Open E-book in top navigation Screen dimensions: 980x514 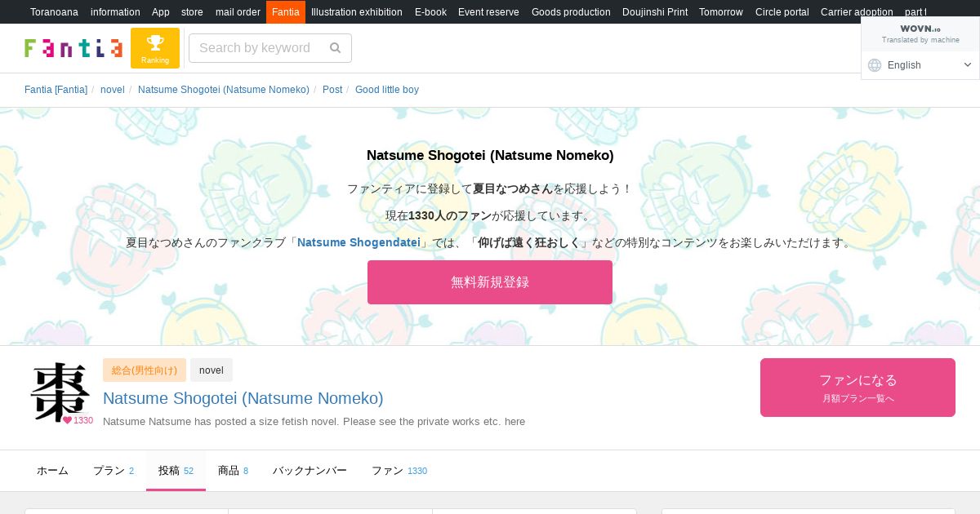[x=430, y=12]
